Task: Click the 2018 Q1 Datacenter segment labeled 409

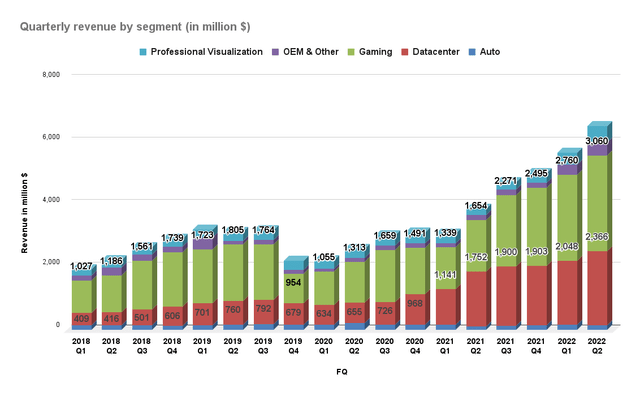Action: (x=82, y=319)
